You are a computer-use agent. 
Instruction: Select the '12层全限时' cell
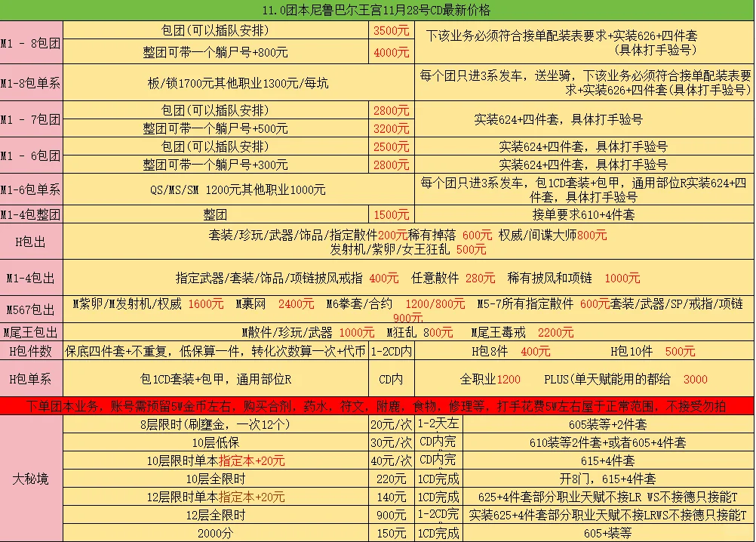pos(216,515)
